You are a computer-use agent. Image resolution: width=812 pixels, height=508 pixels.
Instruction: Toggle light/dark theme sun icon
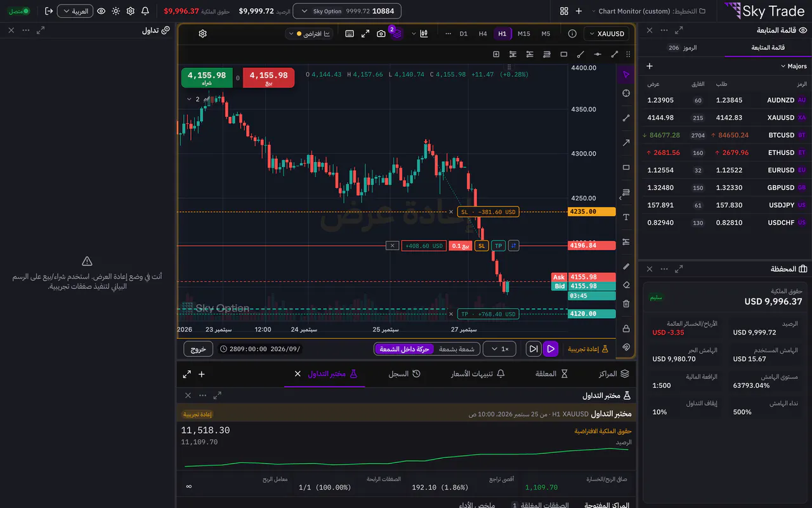(115, 11)
